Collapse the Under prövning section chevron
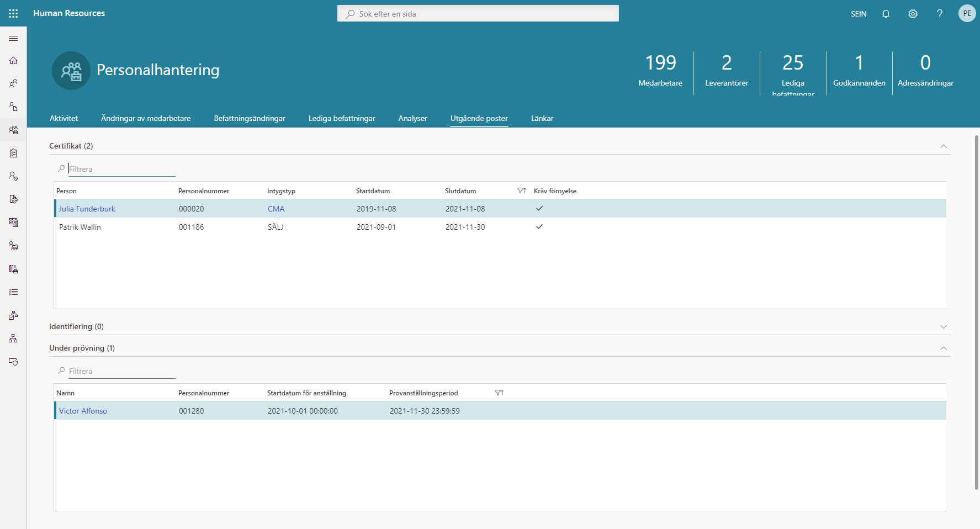 944,348
